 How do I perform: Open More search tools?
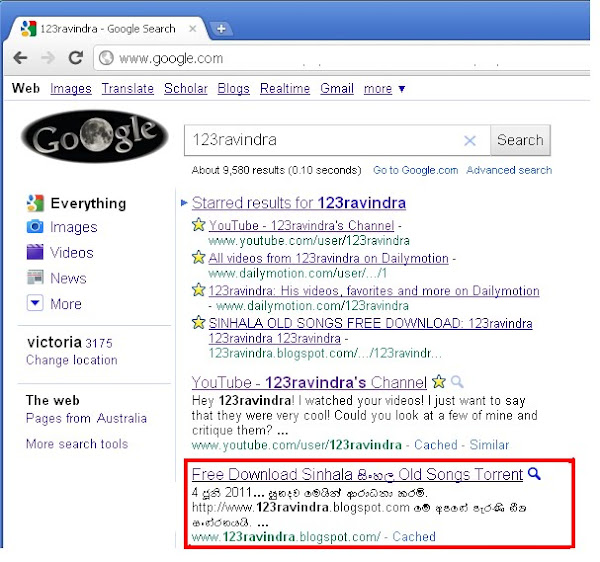point(77,444)
